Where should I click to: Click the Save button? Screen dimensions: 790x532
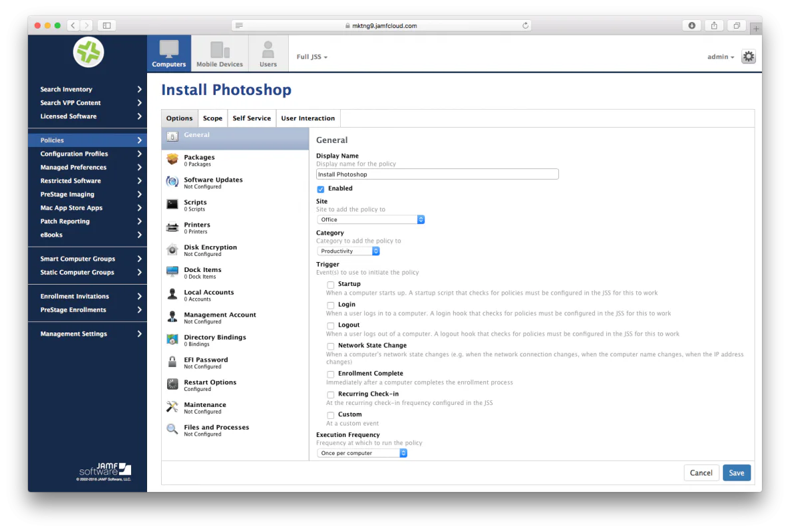point(737,473)
